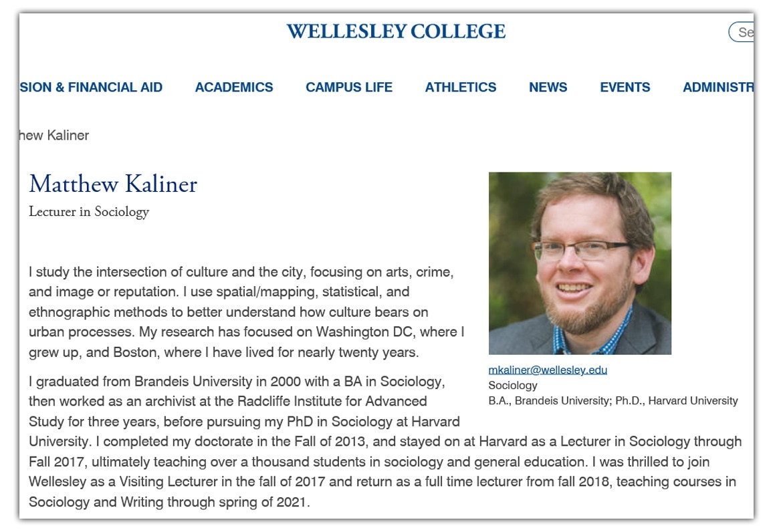Click the final line "Sociology and Writing through spring"
Screen dimensions: 773x532
169,502
